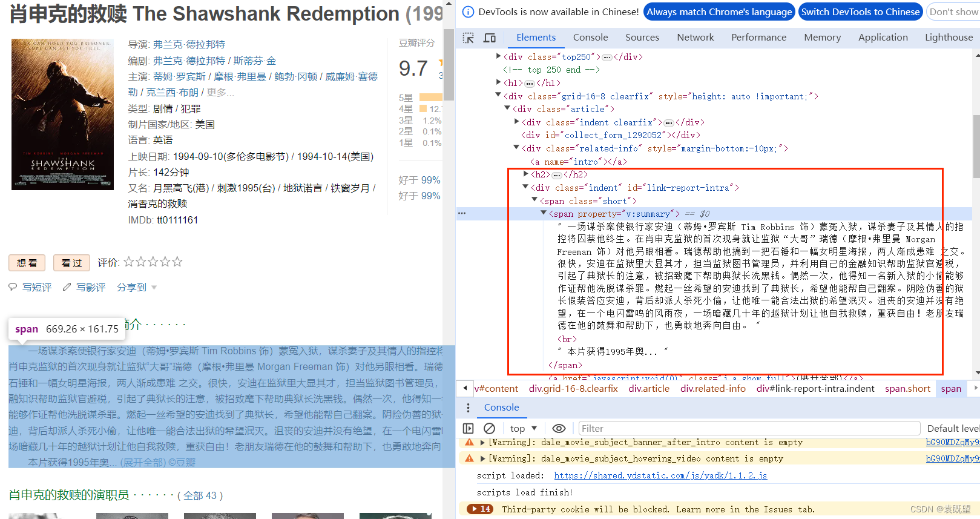Select breadcrumb div.grid-16-8.clearfix

pos(573,388)
